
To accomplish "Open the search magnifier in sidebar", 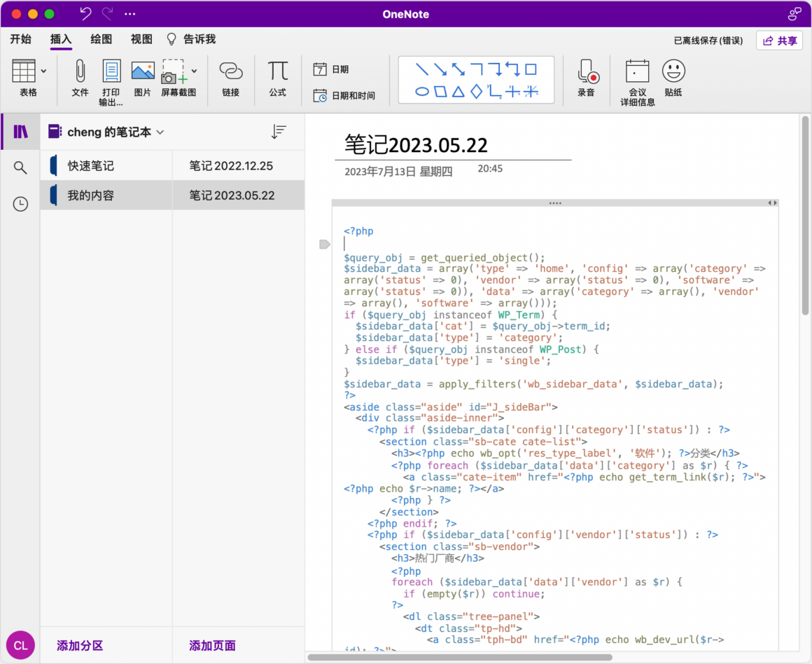I will click(20, 167).
